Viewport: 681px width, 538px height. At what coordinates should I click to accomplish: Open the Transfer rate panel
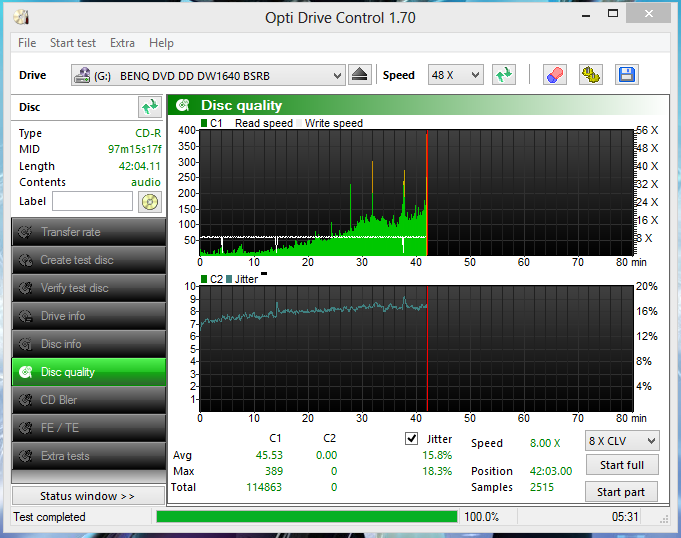pyautogui.click(x=89, y=232)
